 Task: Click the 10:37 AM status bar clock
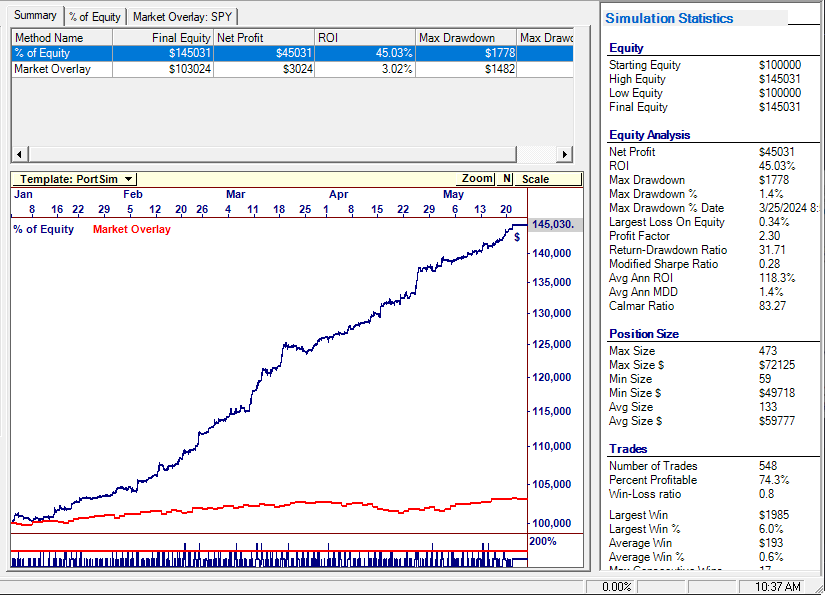[x=771, y=587]
